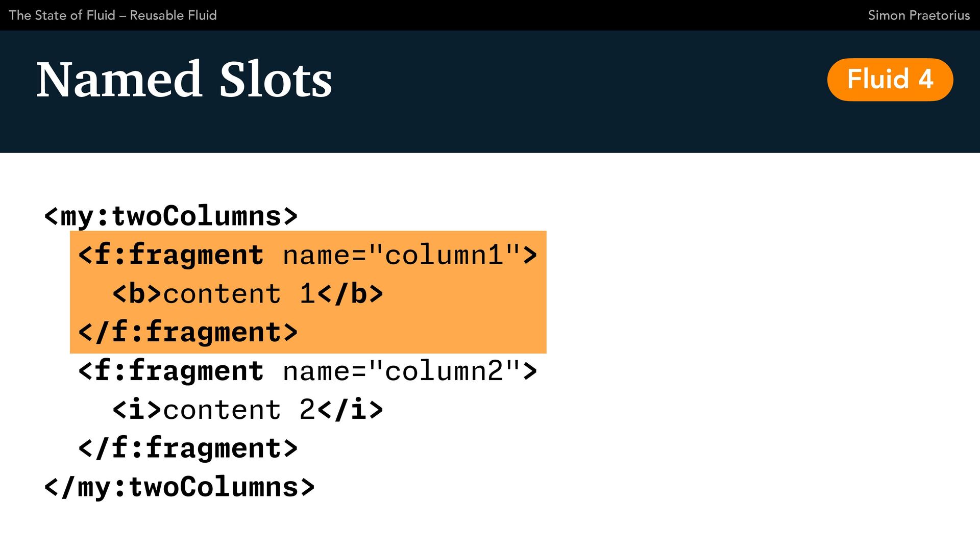Click the orange Fluid 4 badge
The height and width of the screenshot is (551, 980).
[x=890, y=80]
